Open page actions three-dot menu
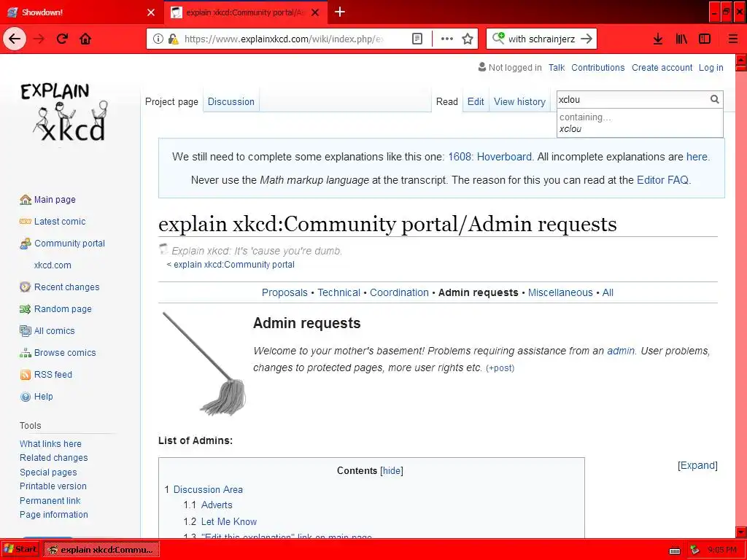747x560 pixels. pos(447,39)
